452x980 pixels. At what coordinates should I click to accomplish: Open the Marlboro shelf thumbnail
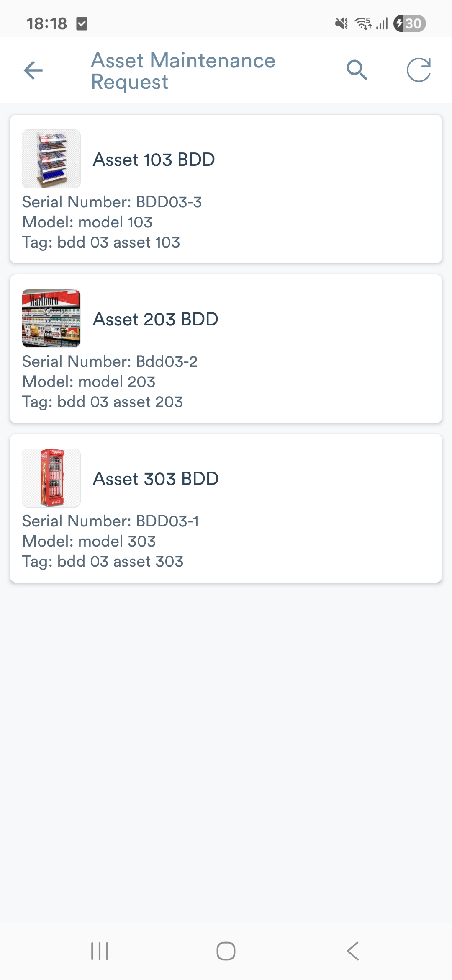(x=51, y=318)
